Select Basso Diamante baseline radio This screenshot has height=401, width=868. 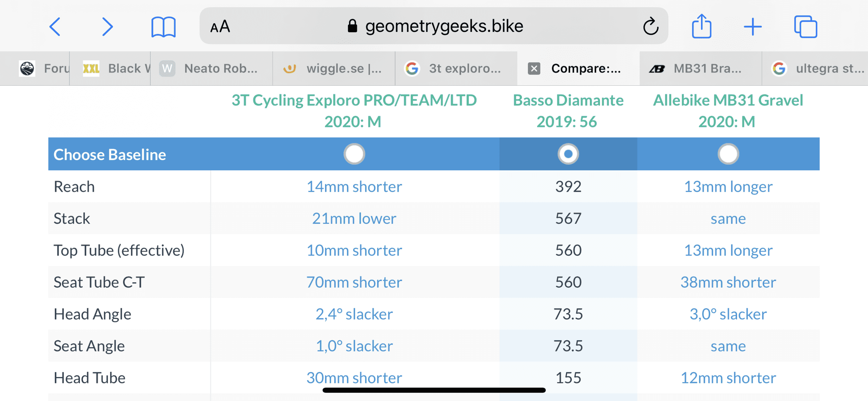(568, 154)
